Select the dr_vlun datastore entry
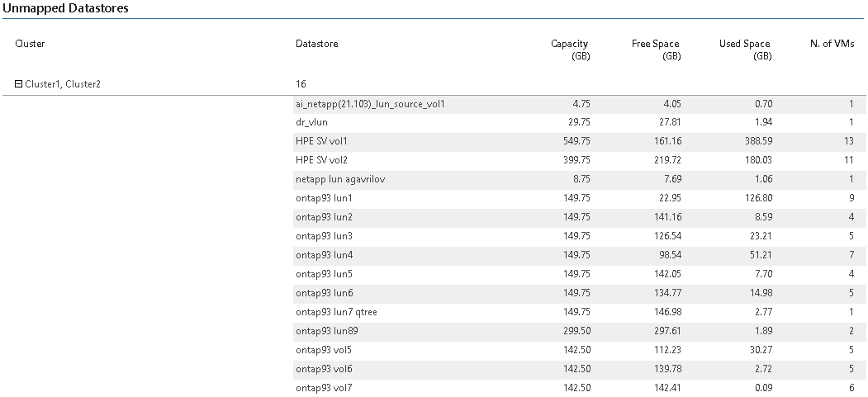 tap(313, 123)
